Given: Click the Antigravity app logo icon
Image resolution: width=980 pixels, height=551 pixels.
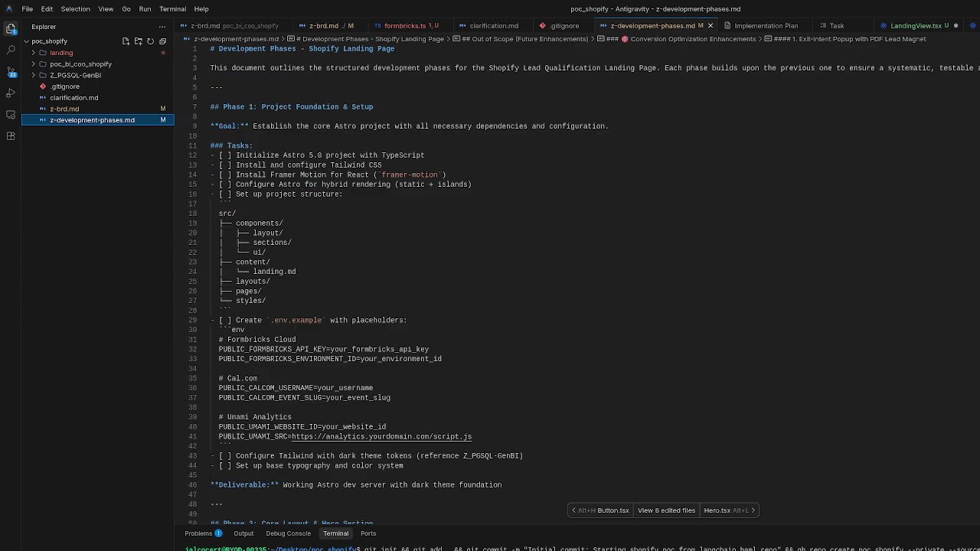Looking at the screenshot, I should 8,8.
